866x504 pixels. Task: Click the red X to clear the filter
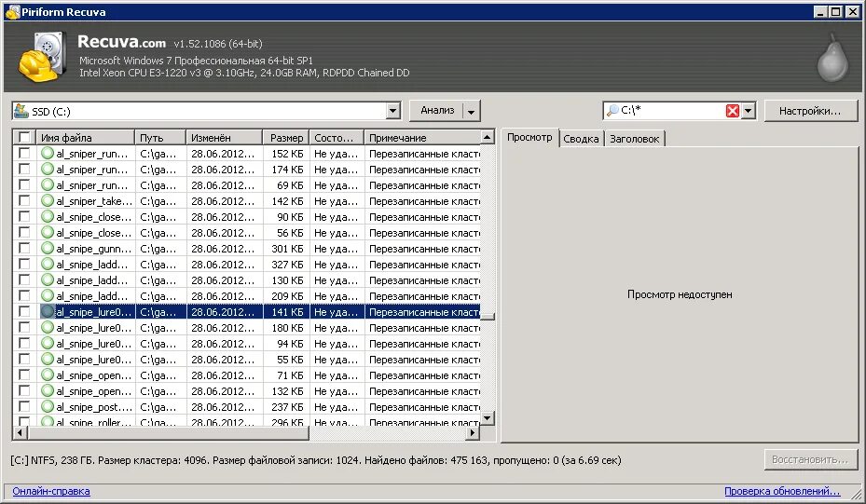click(x=733, y=111)
